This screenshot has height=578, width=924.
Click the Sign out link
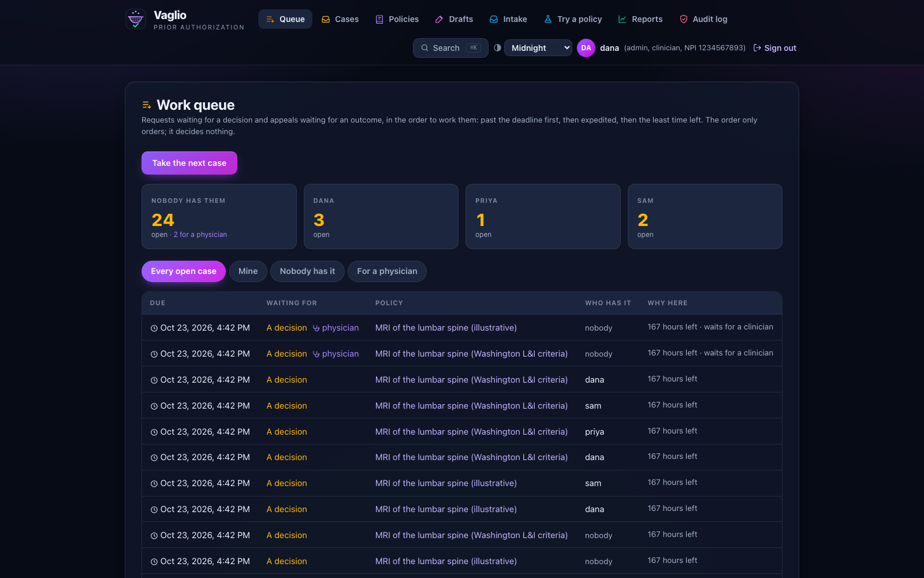[774, 48]
